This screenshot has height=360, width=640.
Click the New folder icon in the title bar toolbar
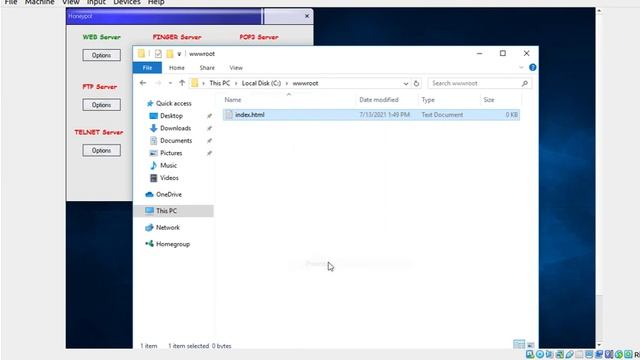click(170, 53)
